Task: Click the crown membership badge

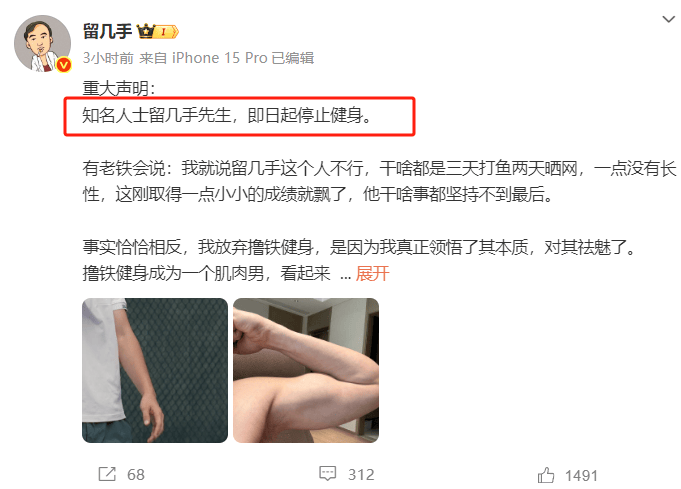Action: (146, 31)
